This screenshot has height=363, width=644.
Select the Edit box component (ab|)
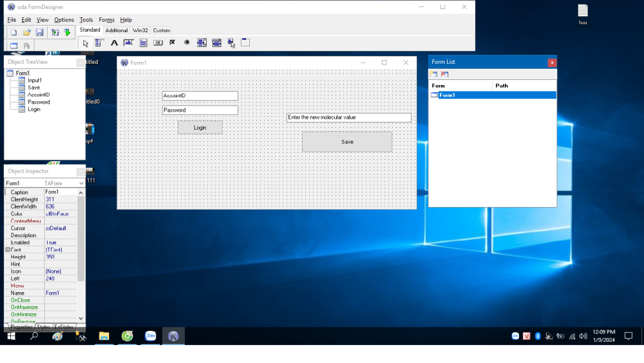pos(129,43)
